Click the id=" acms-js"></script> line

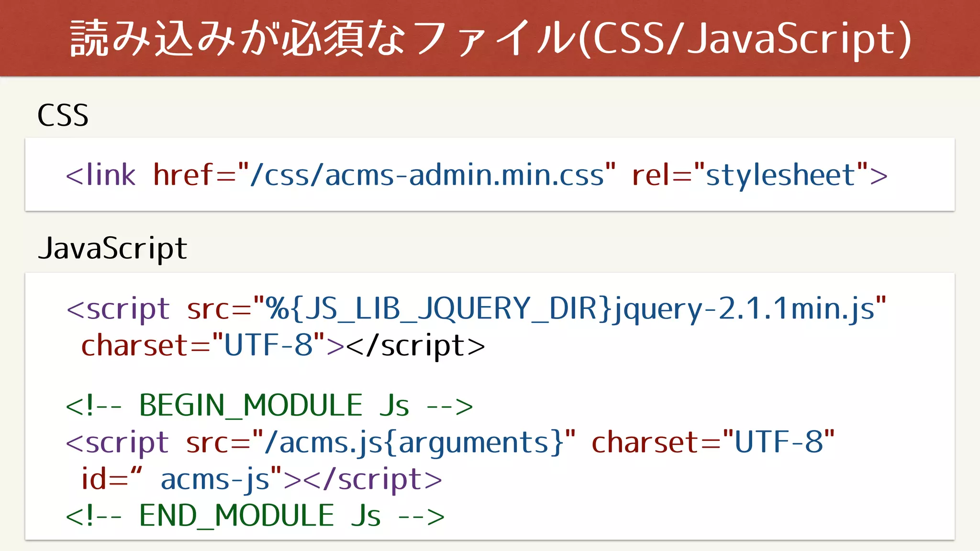click(x=262, y=479)
